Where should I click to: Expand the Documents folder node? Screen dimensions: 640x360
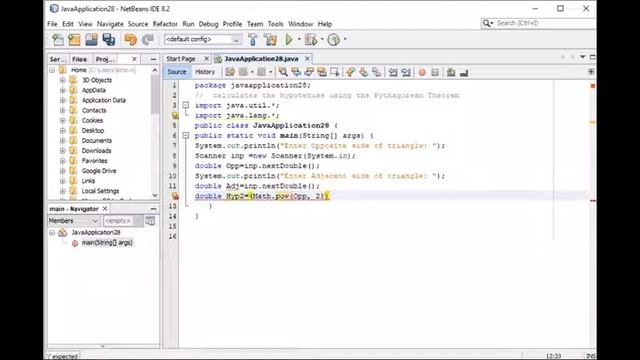62,140
